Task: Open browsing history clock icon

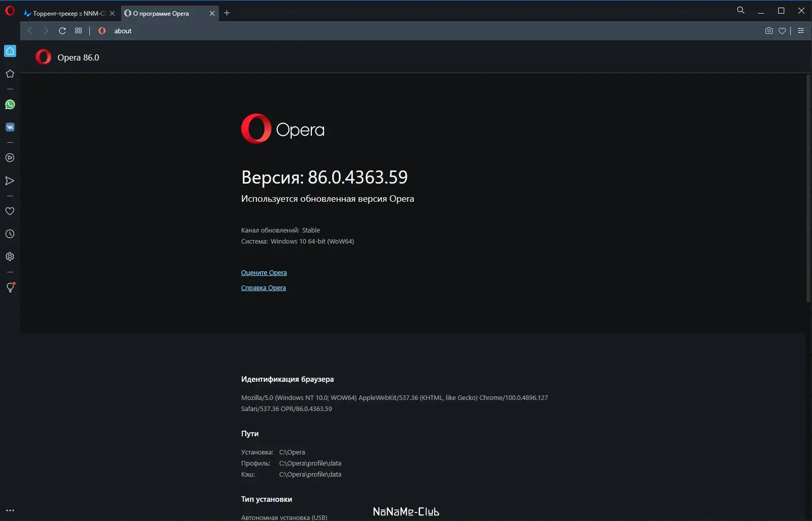Action: (10, 234)
